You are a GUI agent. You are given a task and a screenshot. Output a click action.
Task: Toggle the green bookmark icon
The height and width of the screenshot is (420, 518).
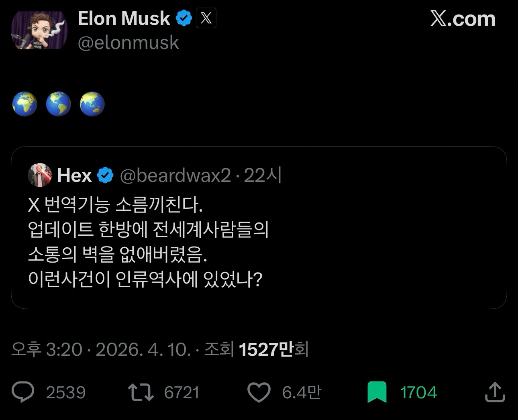(x=377, y=392)
